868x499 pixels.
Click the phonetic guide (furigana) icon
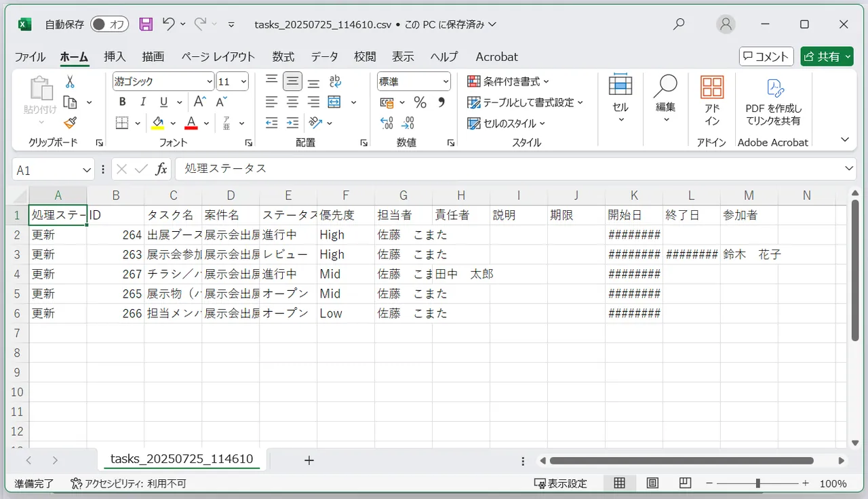[226, 123]
